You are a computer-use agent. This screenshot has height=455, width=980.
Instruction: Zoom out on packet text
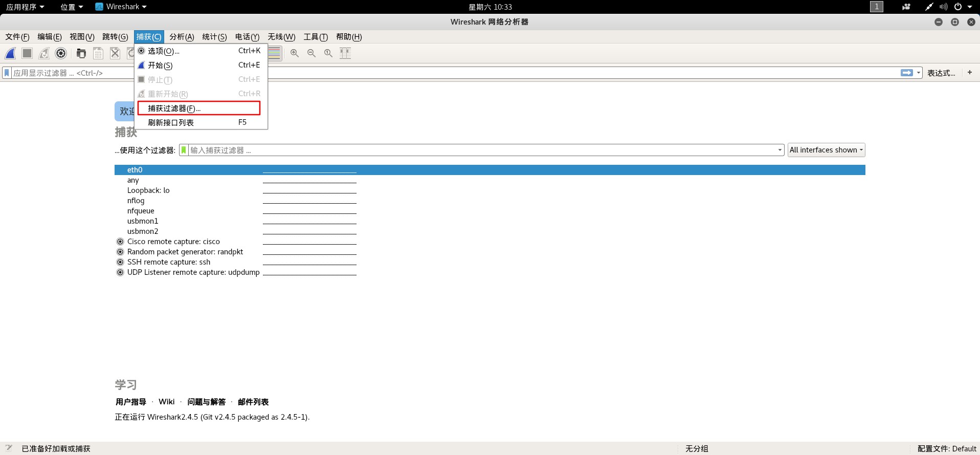coord(311,53)
